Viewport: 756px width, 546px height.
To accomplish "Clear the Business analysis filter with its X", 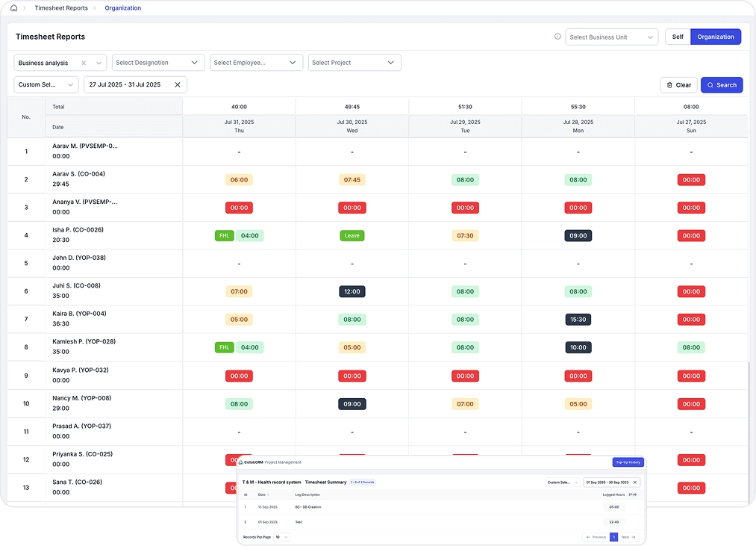I will point(84,63).
